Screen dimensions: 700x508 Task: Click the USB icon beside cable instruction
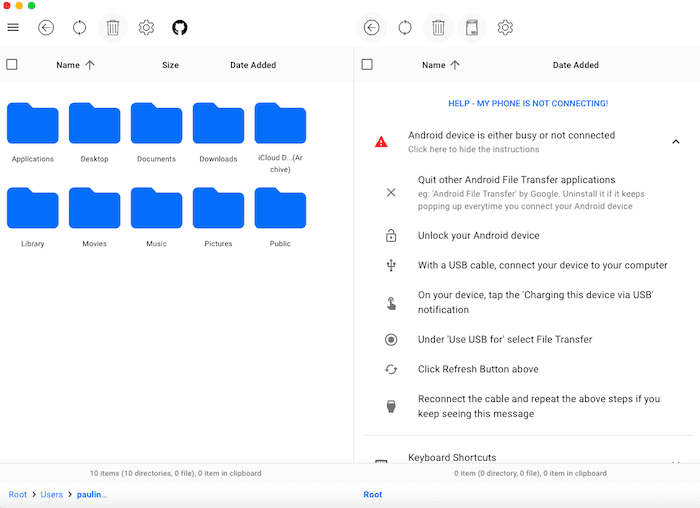tap(391, 265)
